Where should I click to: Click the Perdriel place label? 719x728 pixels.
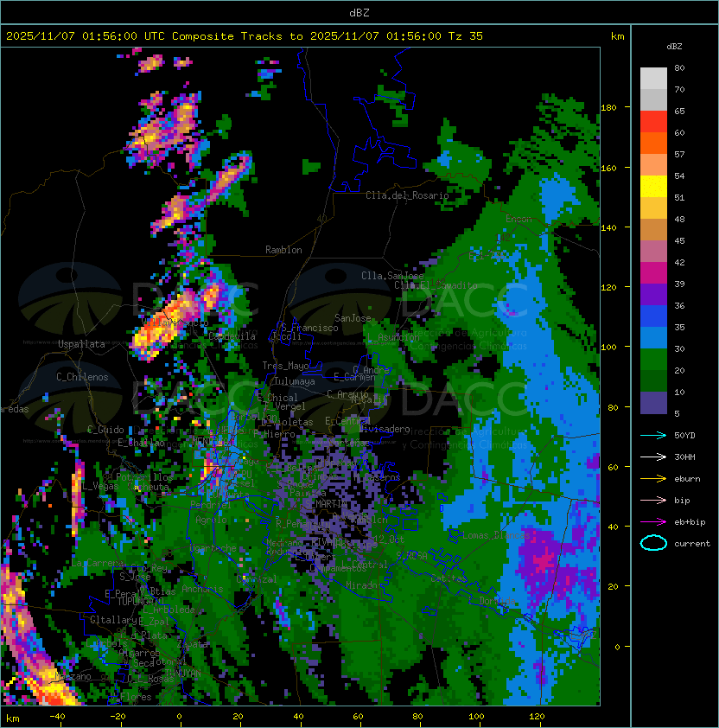coord(211,504)
